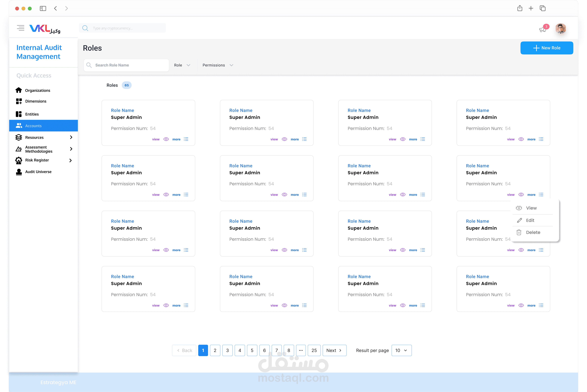The width and height of the screenshot is (587, 392).
Task: Click the Back pagination button
Action: (x=184, y=350)
